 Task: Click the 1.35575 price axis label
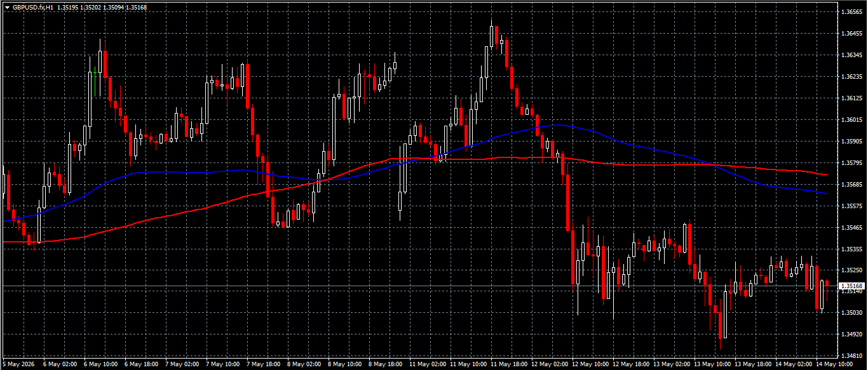tap(851, 206)
